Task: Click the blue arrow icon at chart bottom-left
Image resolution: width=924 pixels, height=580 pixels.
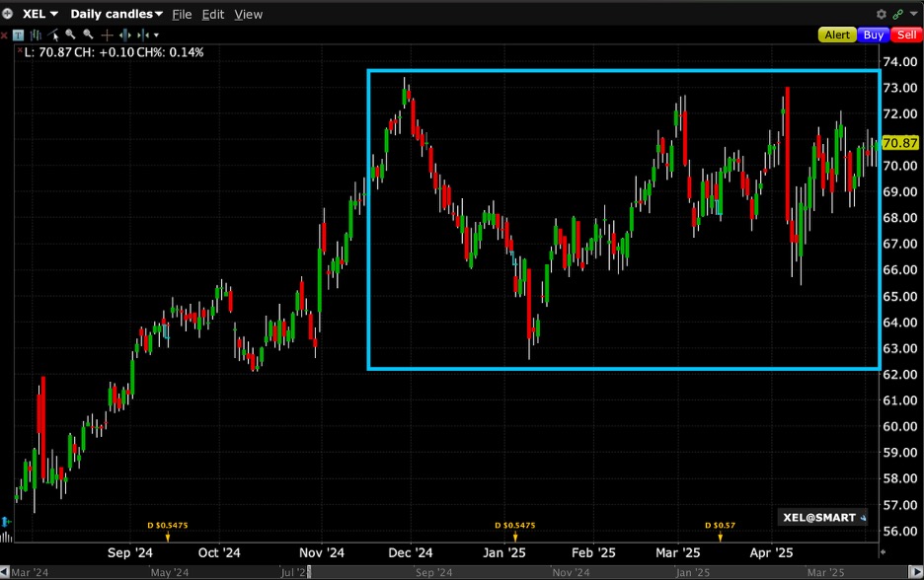Action: (5, 522)
